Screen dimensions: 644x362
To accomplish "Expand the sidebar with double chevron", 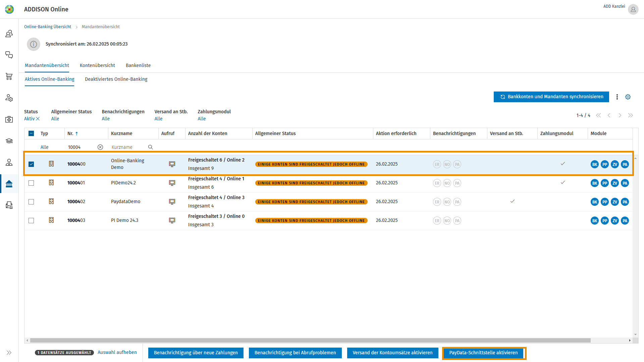I will click(x=9, y=353).
